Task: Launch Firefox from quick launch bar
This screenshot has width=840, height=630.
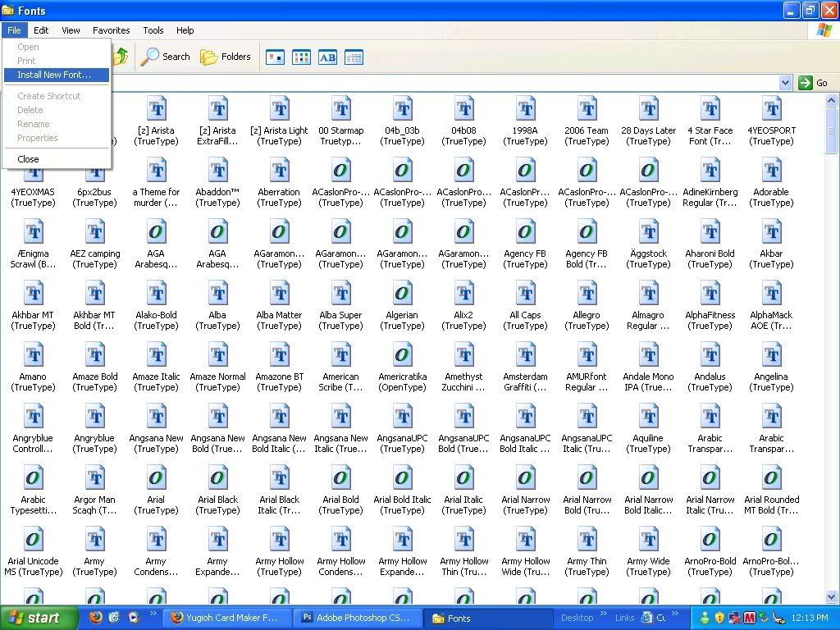Action: 95,618
